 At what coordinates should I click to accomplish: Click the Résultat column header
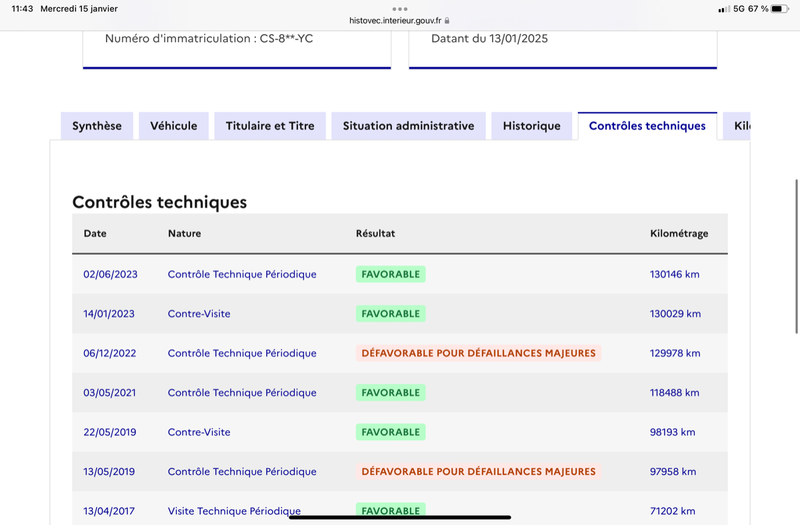(x=375, y=234)
